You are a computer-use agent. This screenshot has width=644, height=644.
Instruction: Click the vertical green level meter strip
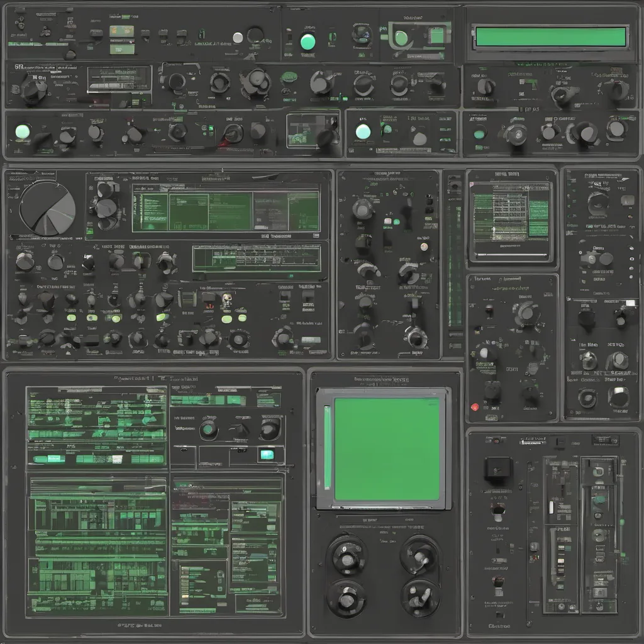454,264
